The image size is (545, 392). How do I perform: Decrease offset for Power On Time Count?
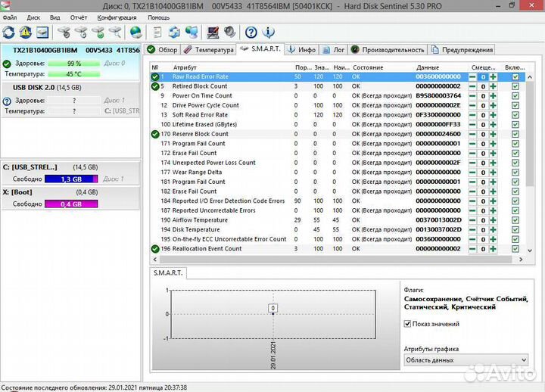point(472,96)
